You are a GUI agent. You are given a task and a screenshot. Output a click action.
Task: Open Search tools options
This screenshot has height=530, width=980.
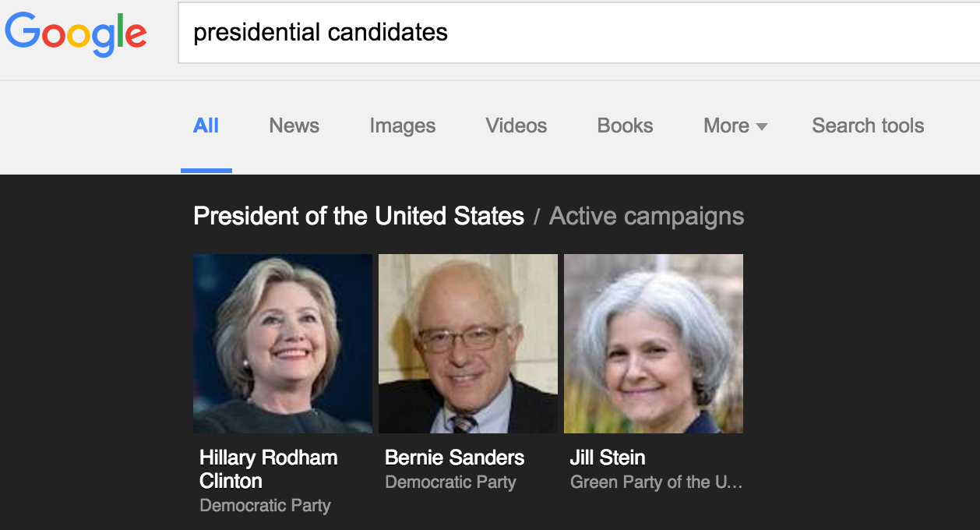pos(867,126)
